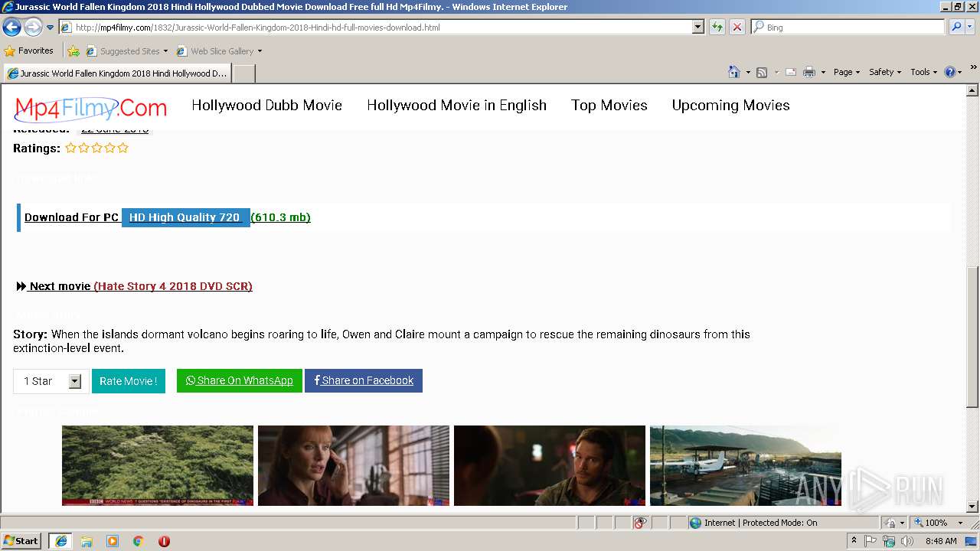Screen dimensions: 980x551
Task: Click the fifth rating star outline
Action: point(122,148)
